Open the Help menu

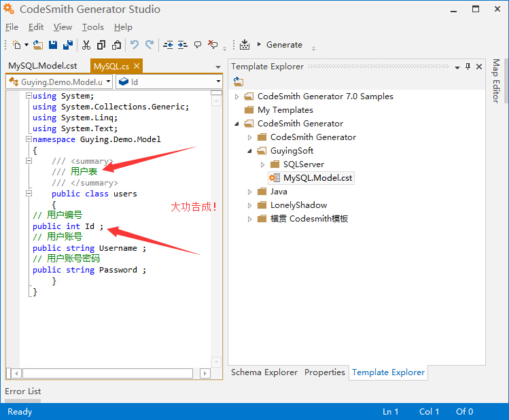[x=123, y=27]
